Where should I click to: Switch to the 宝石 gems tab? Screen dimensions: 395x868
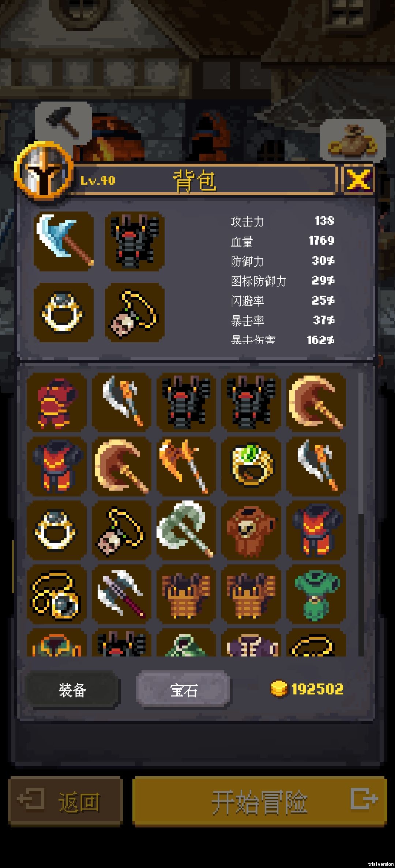184,690
